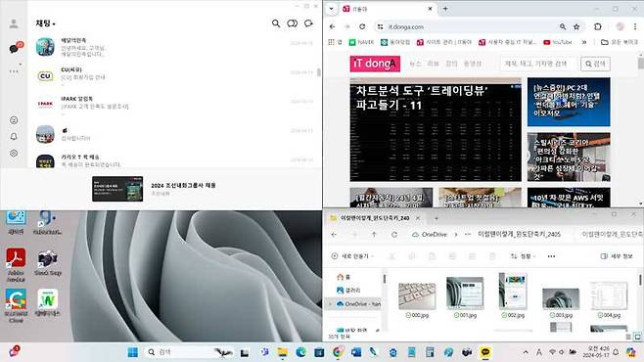
Task: Reload the it.donga.com page
Action: (362, 26)
